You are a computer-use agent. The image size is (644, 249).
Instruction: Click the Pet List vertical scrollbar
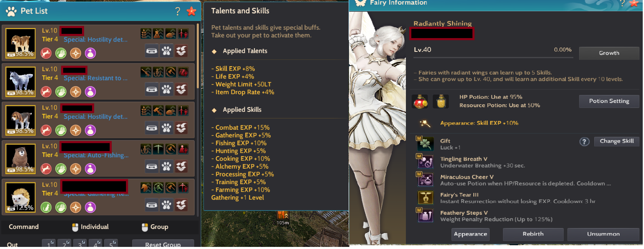click(198, 56)
